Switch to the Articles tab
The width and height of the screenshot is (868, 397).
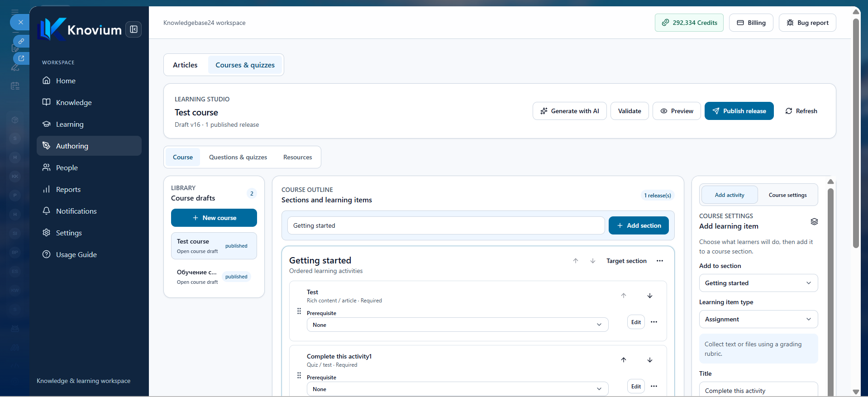[x=185, y=65]
